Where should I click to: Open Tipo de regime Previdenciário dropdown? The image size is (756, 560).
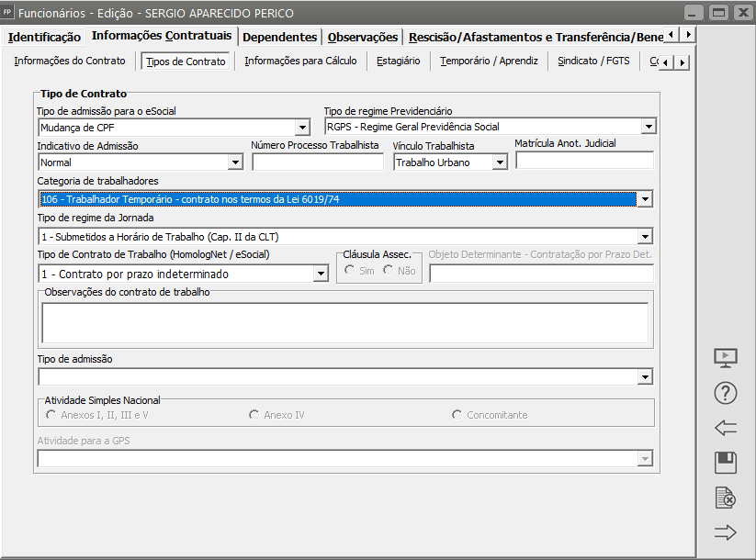[x=648, y=127]
